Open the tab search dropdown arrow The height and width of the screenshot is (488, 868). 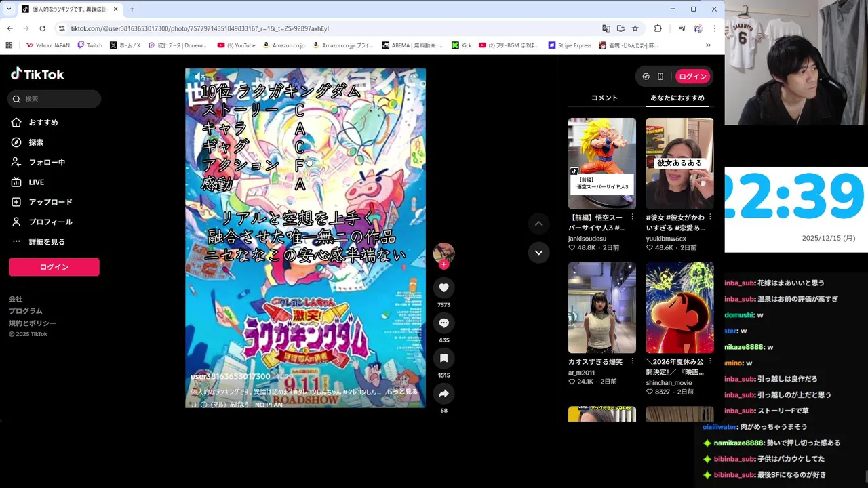click(x=8, y=9)
